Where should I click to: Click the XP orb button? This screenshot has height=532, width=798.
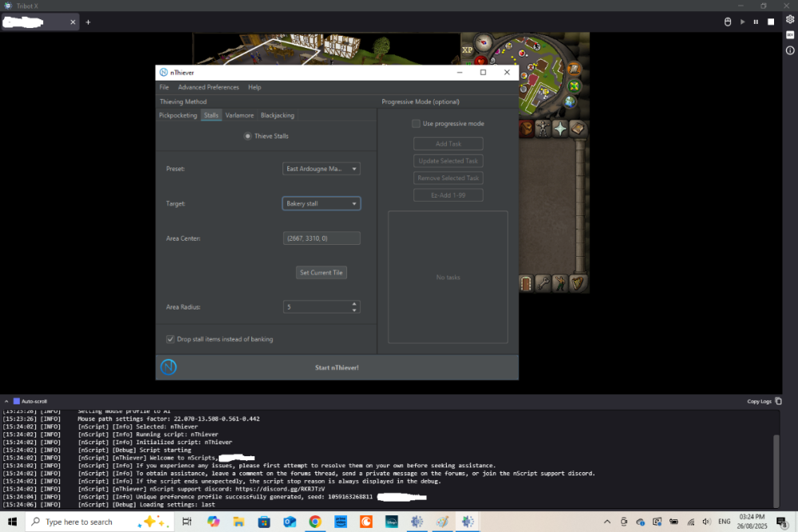pos(467,49)
